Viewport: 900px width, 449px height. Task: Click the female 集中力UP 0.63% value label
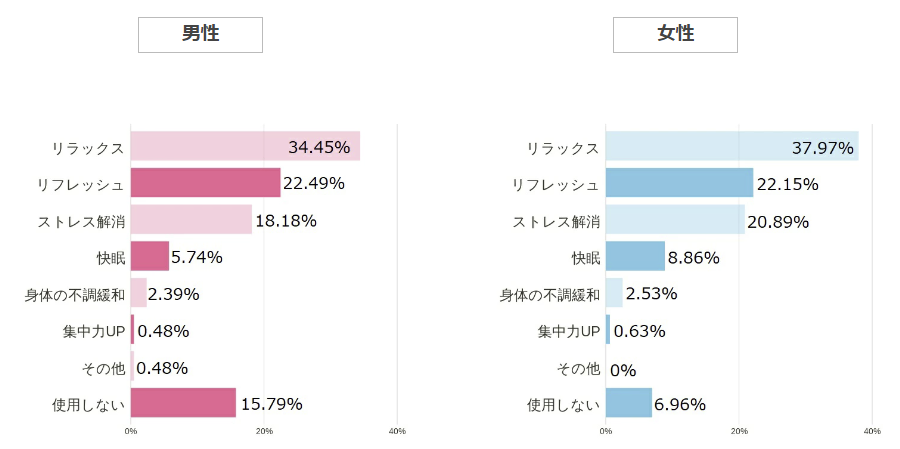[639, 331]
